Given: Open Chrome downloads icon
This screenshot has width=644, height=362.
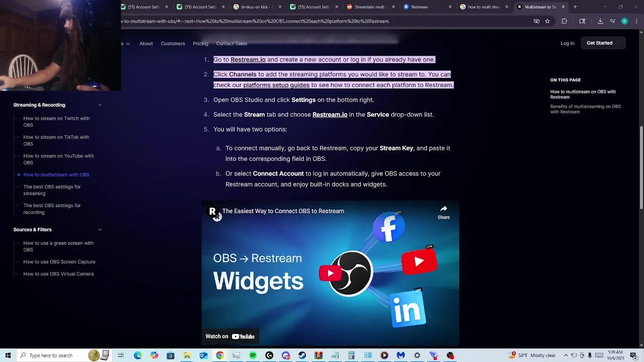Looking at the screenshot, I should coord(600,21).
